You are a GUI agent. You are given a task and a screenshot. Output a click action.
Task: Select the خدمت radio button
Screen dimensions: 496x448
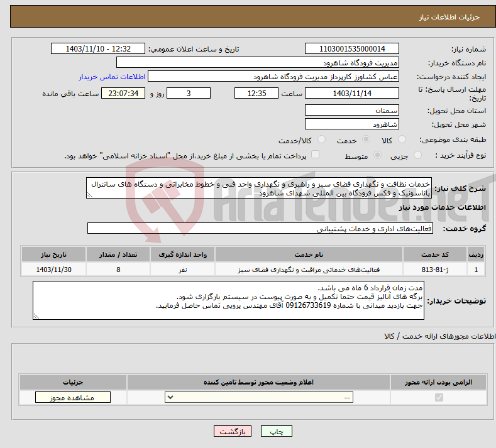pos(366,139)
